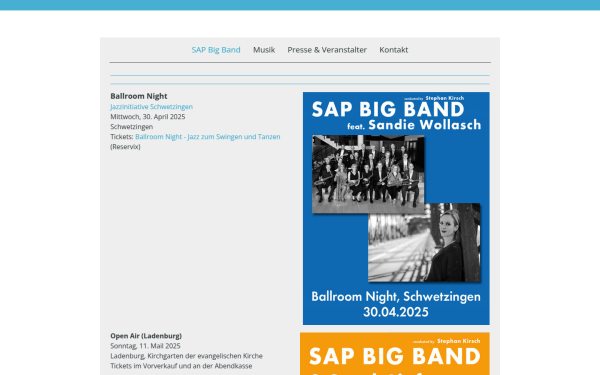The image size is (600, 375).
Task: Open the Musik menu item
Action: point(264,50)
